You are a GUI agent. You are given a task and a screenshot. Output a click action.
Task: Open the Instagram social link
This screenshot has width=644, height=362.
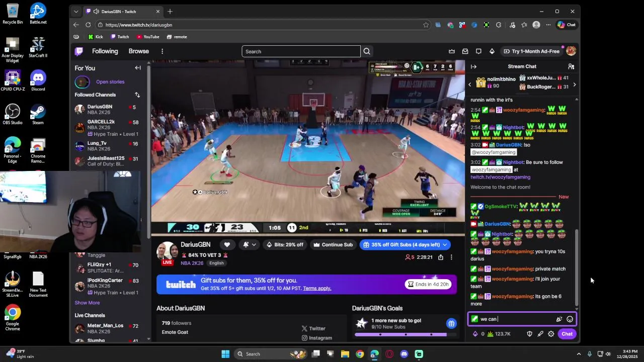click(316, 338)
